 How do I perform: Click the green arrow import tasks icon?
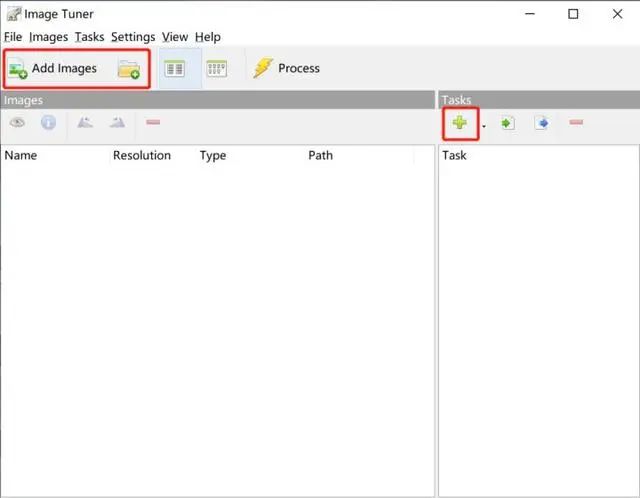point(507,123)
